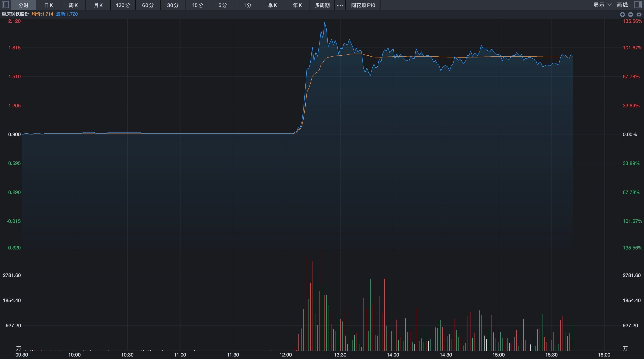Click the -0.320 price axis label
644x359 pixels.
[14, 248]
